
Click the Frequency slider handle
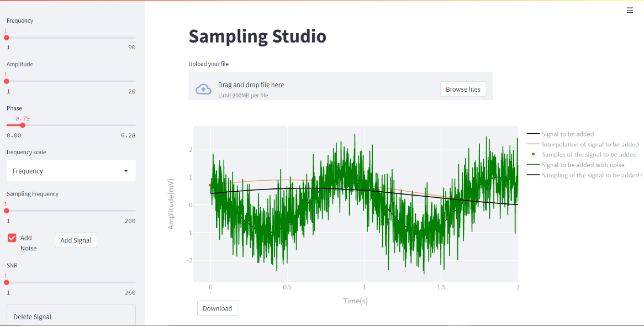coord(6,37)
